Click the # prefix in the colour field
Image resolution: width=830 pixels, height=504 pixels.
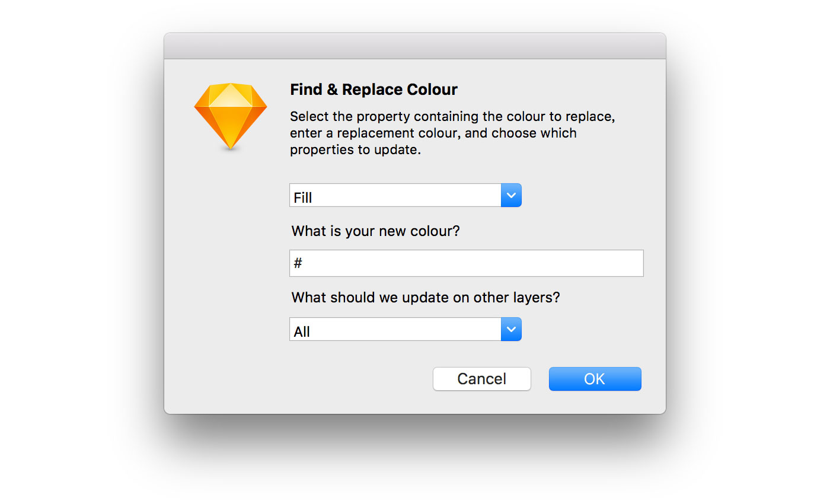(x=298, y=263)
